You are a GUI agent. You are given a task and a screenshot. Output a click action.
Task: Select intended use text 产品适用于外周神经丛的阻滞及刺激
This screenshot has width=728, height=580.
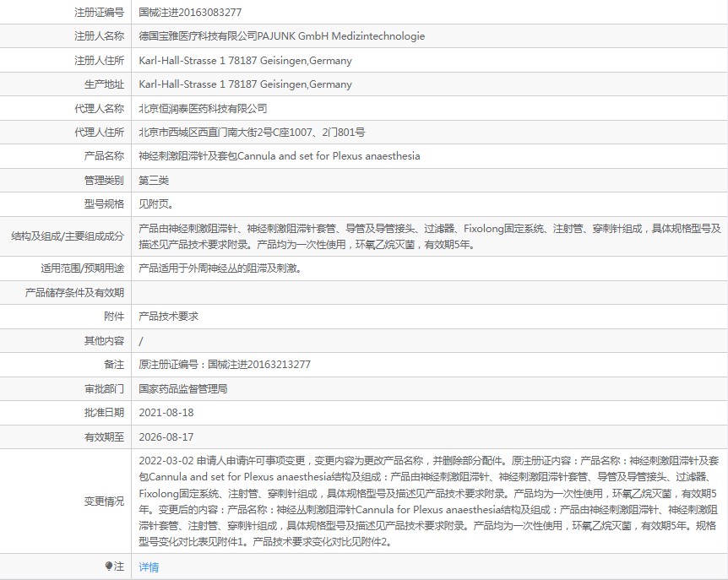click(220, 268)
